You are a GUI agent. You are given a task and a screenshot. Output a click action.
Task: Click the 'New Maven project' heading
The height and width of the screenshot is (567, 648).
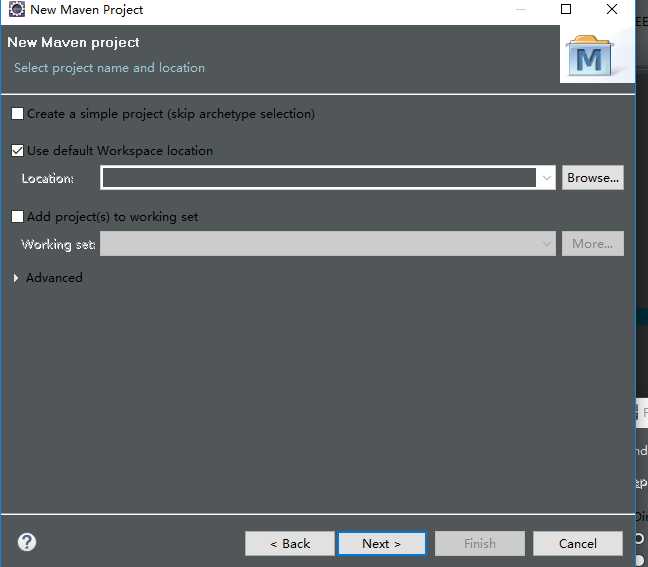[x=74, y=43]
